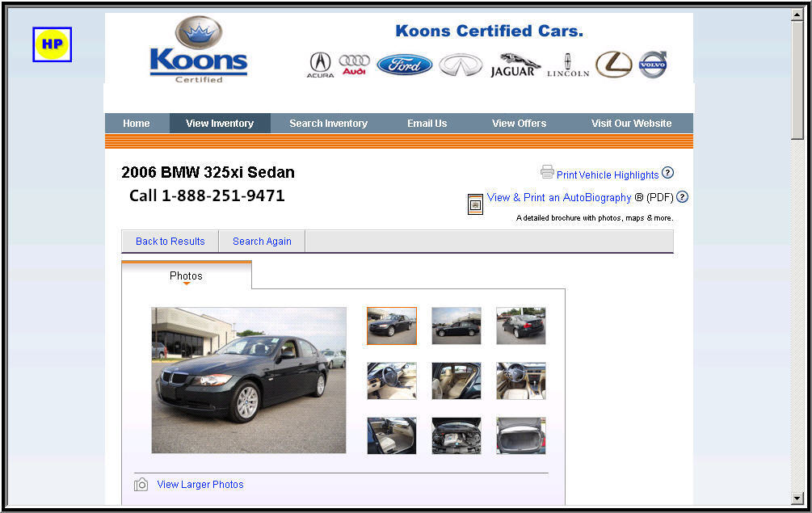
Task: Click the Back to Results link
Action: coord(170,242)
